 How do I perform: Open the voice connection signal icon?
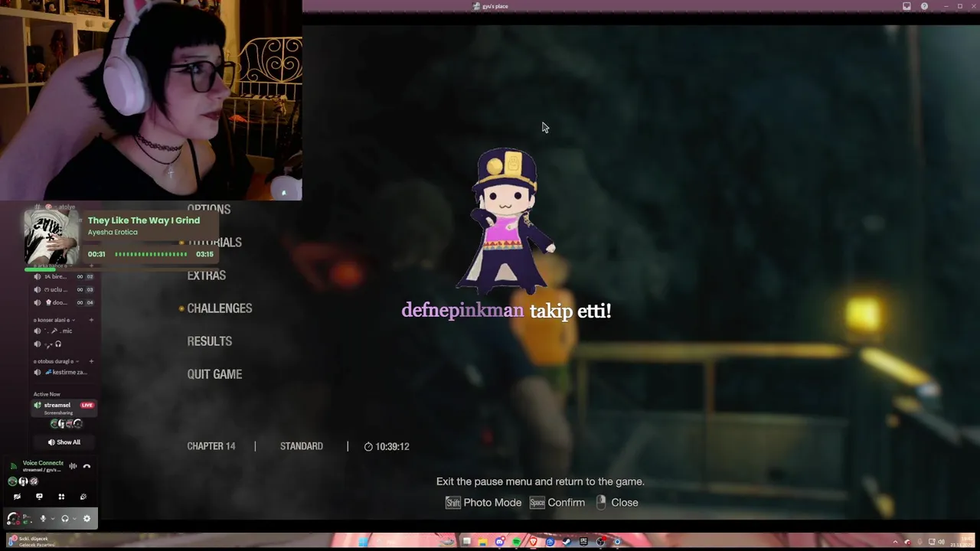pos(14,466)
